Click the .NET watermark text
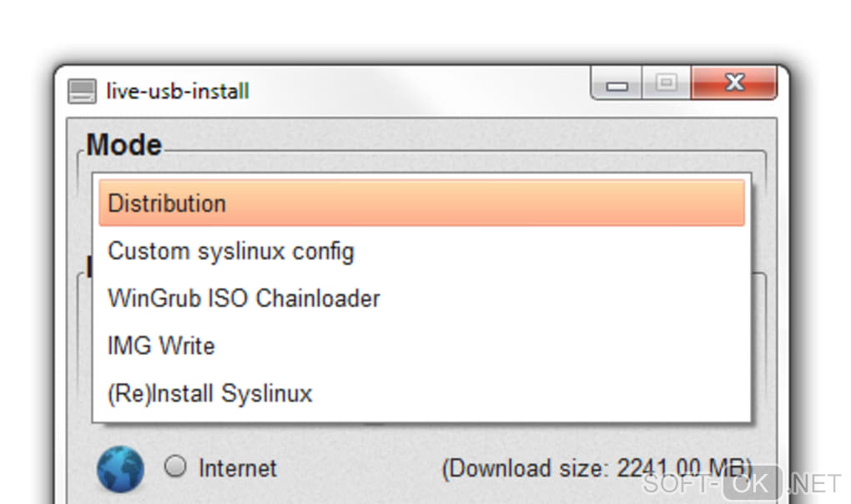 click(x=813, y=483)
